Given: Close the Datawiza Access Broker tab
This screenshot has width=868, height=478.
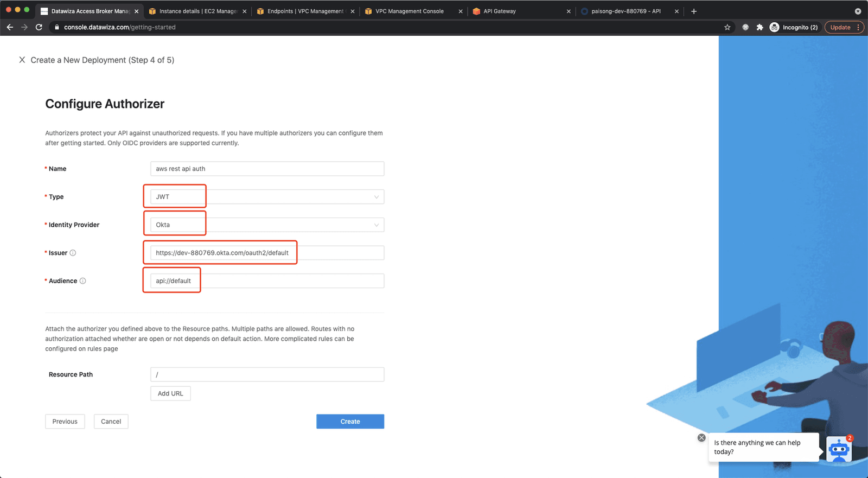Looking at the screenshot, I should click(136, 11).
